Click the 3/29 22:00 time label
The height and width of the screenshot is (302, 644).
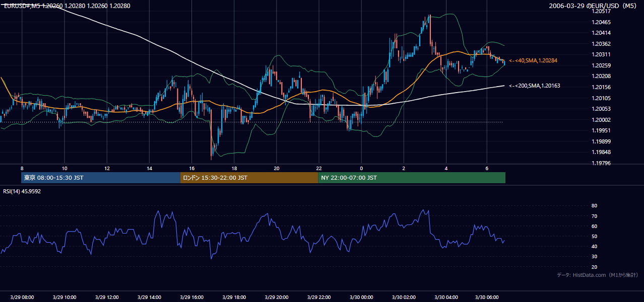click(318, 297)
